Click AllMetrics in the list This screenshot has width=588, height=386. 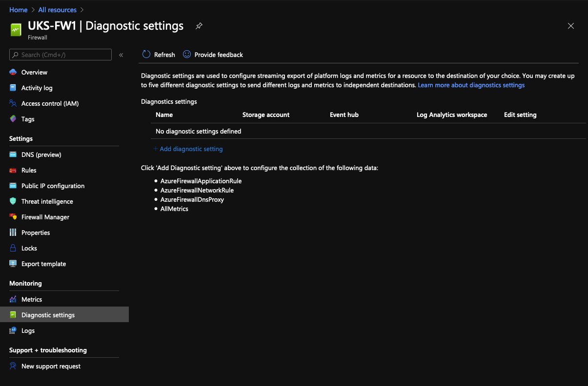pyautogui.click(x=174, y=209)
